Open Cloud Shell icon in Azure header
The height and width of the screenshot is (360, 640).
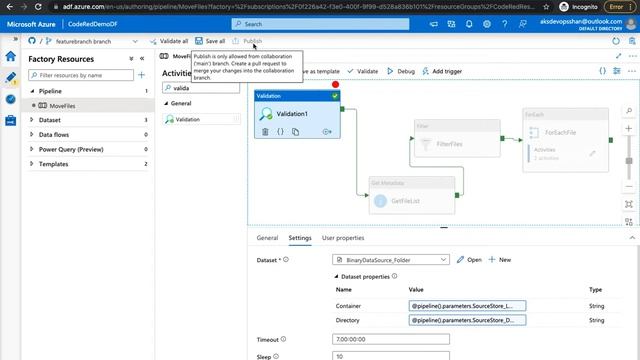pos(433,24)
